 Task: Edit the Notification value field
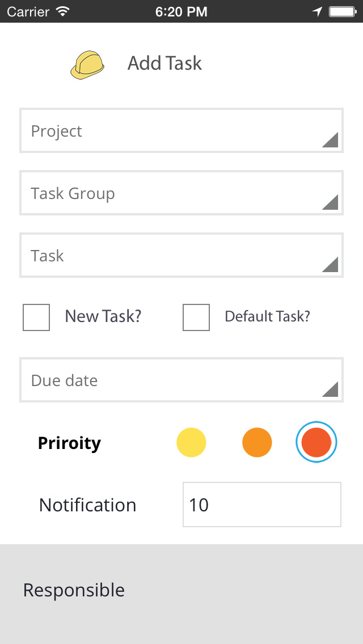coord(261,505)
